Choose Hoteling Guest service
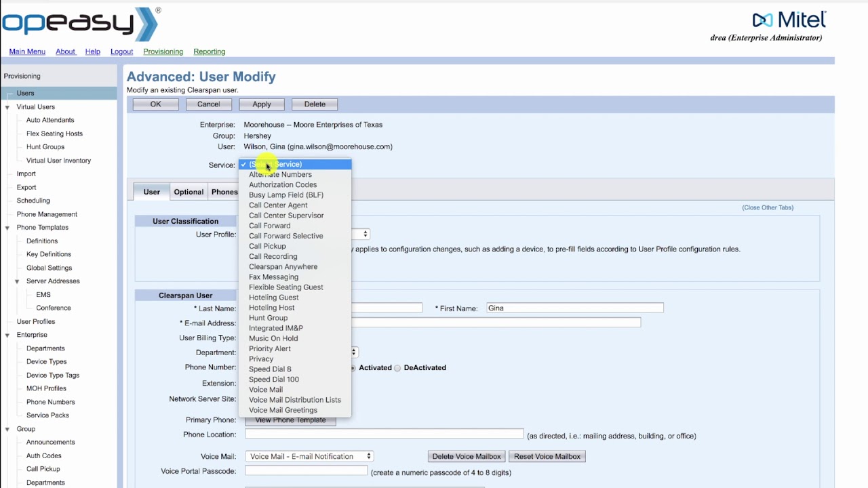This screenshot has height=488, width=868. click(295, 297)
